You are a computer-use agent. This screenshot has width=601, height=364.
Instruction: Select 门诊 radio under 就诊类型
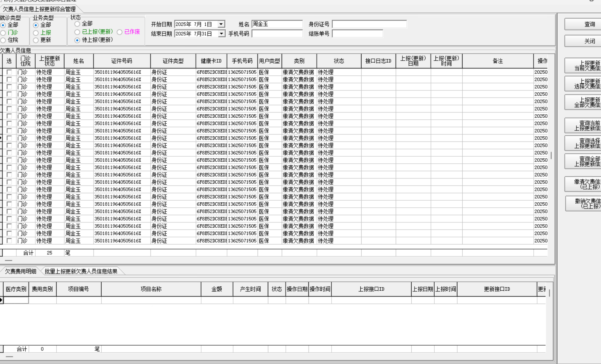[x=3, y=32]
